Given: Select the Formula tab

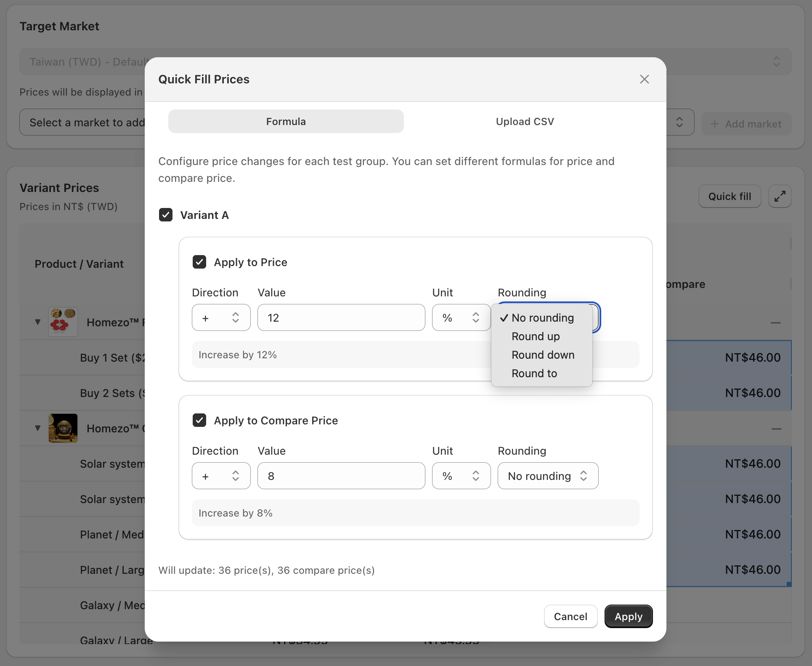Looking at the screenshot, I should pyautogui.click(x=286, y=122).
